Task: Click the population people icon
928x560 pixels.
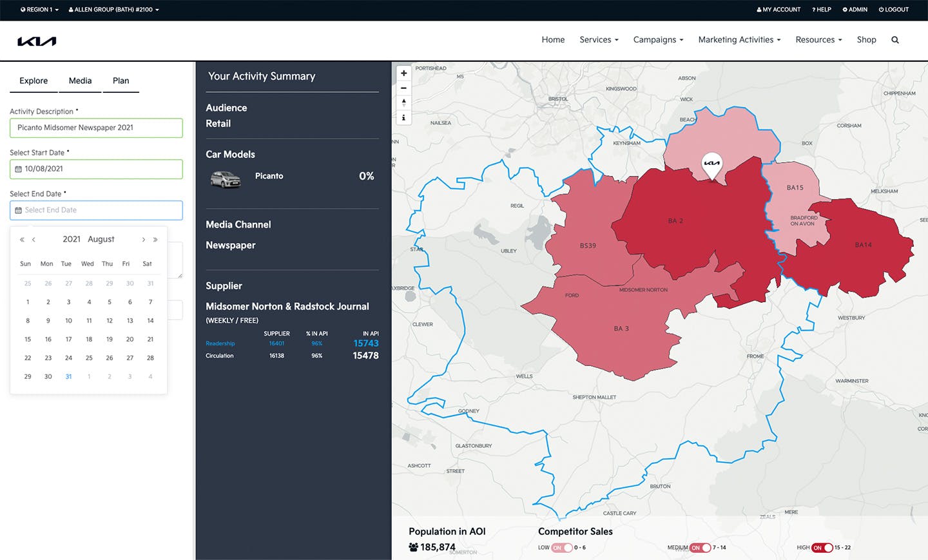Action: (x=413, y=547)
